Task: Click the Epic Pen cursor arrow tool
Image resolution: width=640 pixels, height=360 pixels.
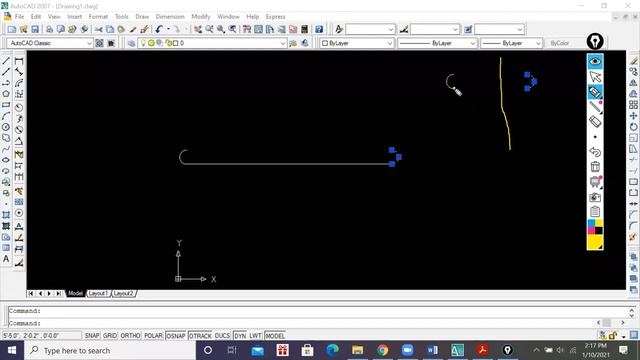Action: point(595,76)
